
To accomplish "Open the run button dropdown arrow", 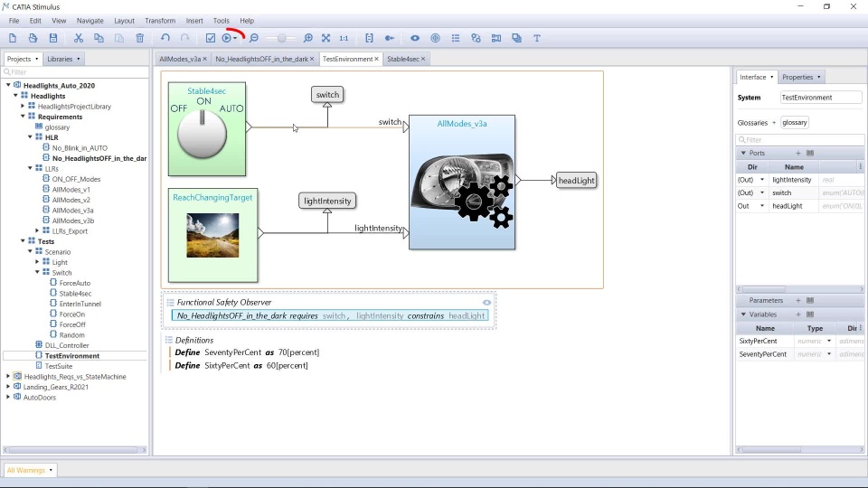I will 235,38.
